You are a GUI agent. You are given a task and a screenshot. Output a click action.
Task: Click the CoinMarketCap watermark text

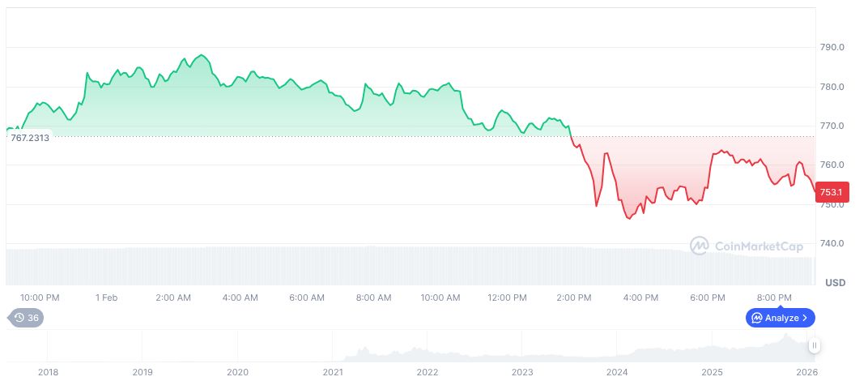(758, 245)
